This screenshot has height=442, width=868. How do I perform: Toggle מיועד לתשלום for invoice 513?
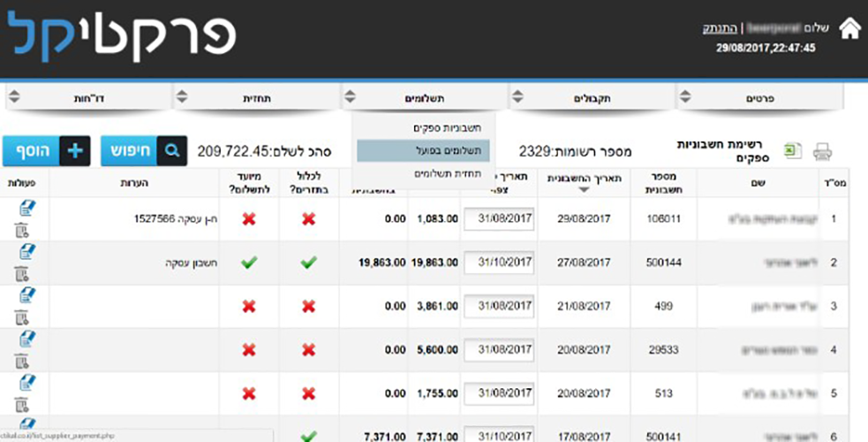pos(249,393)
